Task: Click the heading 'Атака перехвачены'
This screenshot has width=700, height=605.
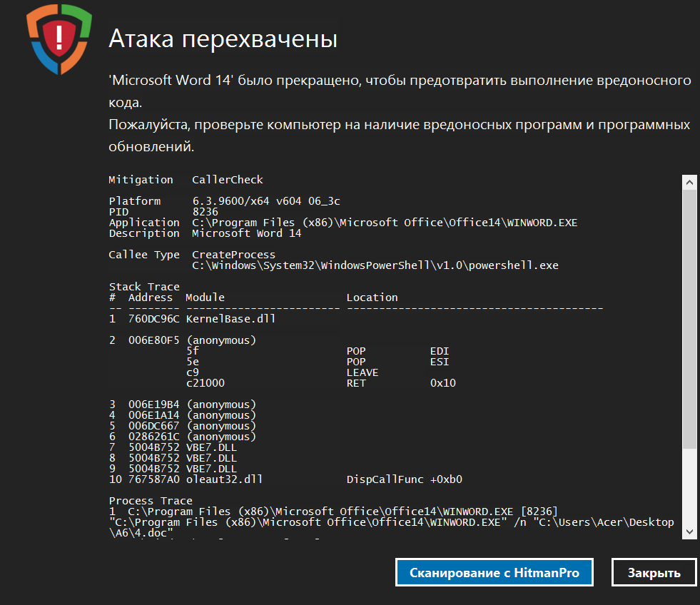Action: (x=223, y=39)
